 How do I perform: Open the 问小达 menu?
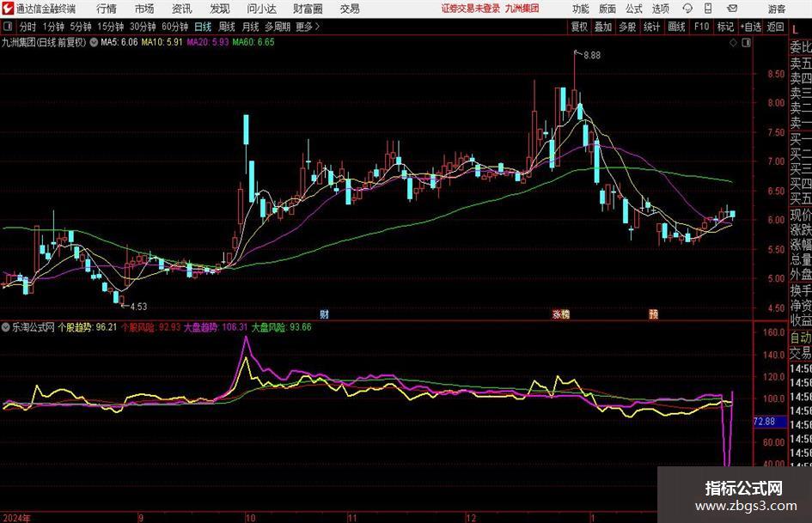pos(261,9)
